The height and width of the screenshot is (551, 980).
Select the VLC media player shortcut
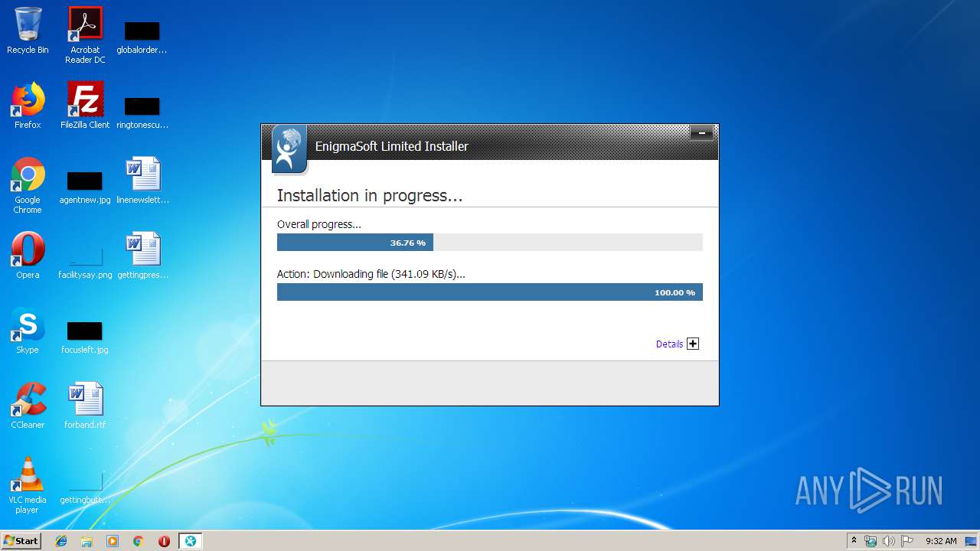(x=28, y=485)
